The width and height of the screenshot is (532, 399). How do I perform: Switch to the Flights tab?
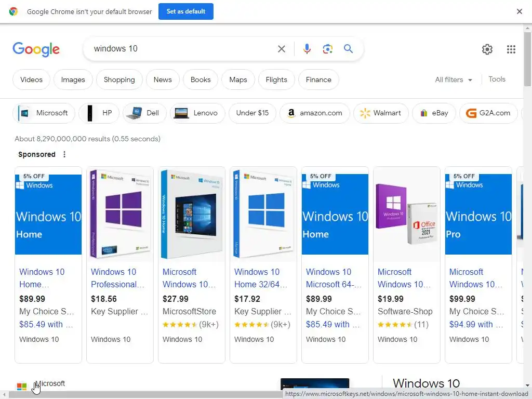click(x=276, y=79)
